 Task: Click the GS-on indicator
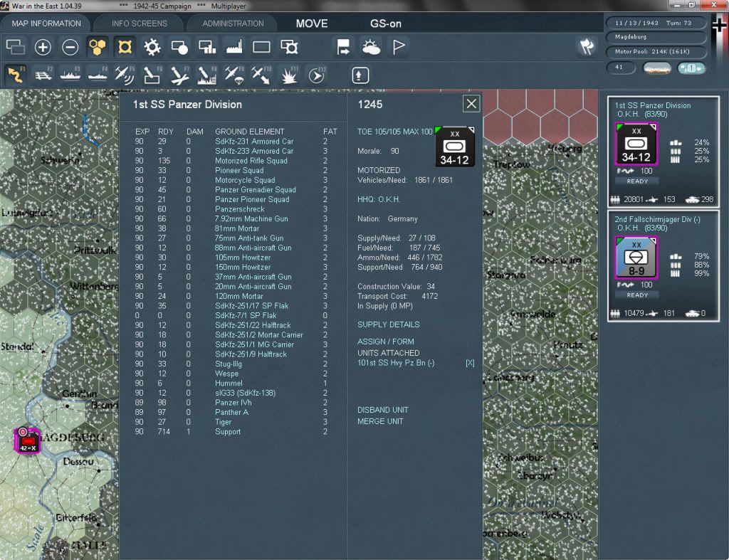click(x=385, y=23)
